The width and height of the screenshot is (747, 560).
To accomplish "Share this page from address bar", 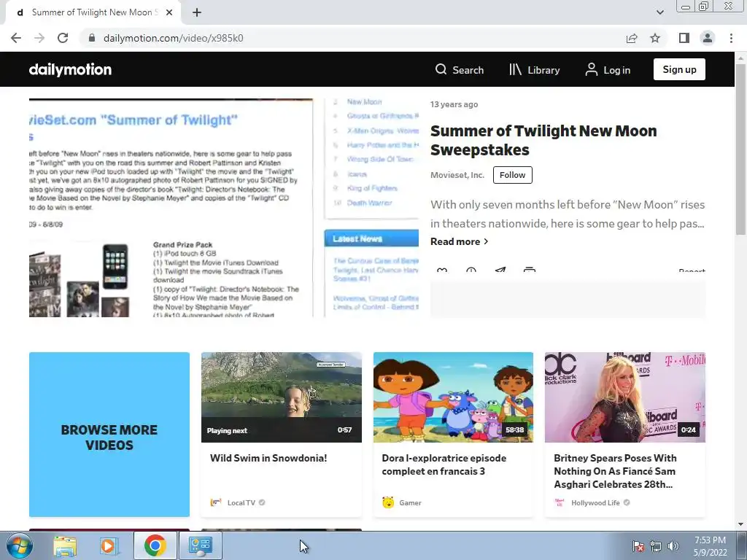I will (x=632, y=38).
